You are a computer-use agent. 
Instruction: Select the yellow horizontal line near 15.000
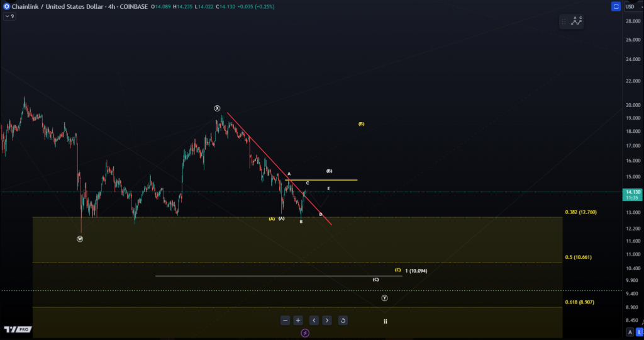pyautogui.click(x=321, y=180)
